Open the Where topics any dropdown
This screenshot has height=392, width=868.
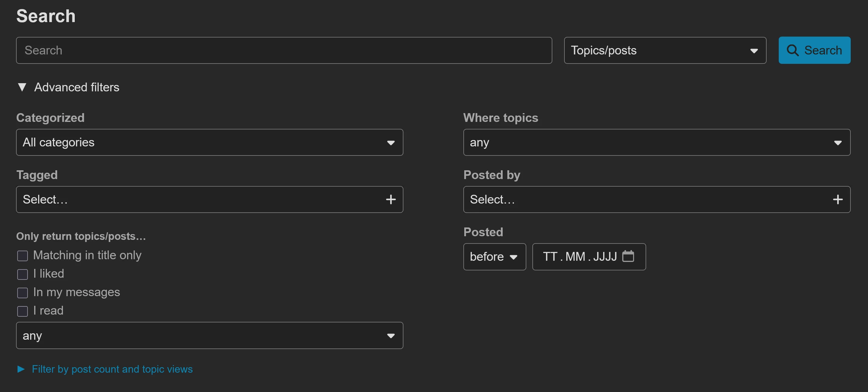click(656, 142)
